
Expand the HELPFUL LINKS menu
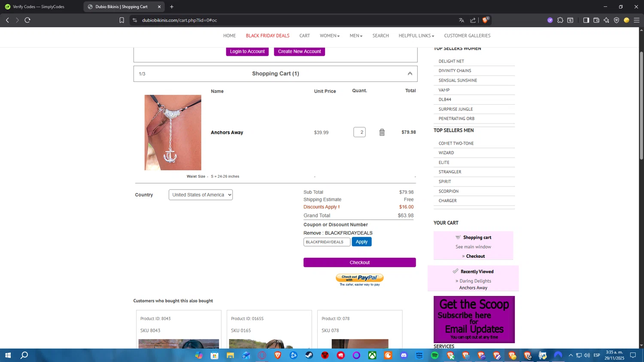[x=416, y=36]
